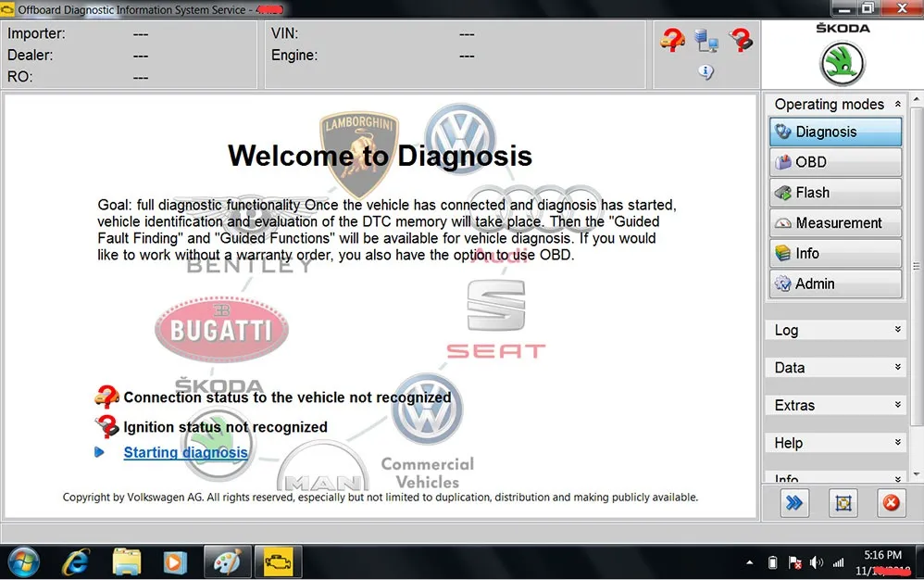Screen dimensions: 924x580
Task: Click the Starting diagnosis link
Action: pyautogui.click(x=185, y=452)
